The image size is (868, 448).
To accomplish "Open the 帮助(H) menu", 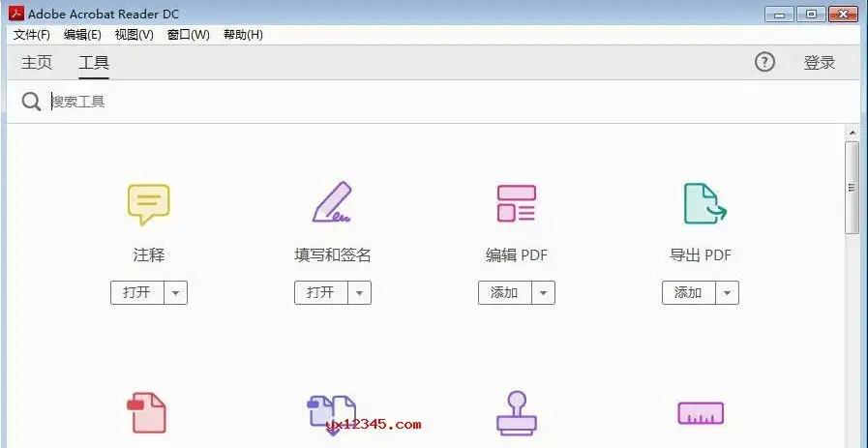I will pyautogui.click(x=243, y=35).
